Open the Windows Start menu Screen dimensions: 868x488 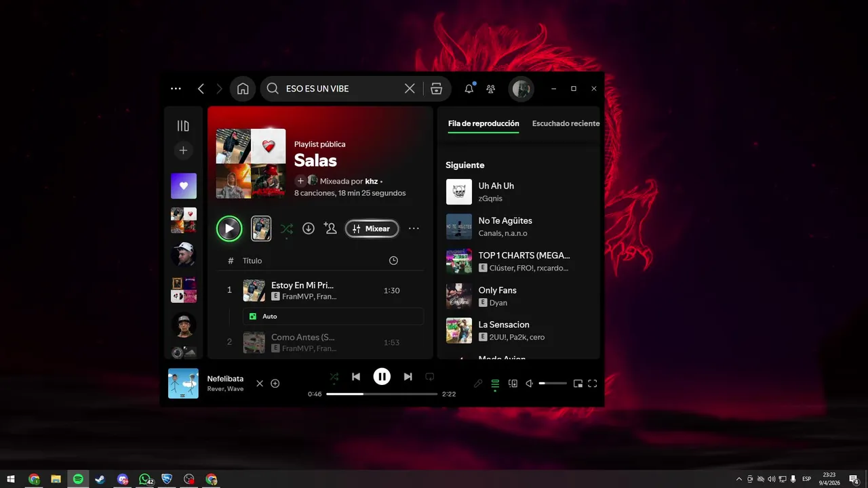pyautogui.click(x=12, y=479)
